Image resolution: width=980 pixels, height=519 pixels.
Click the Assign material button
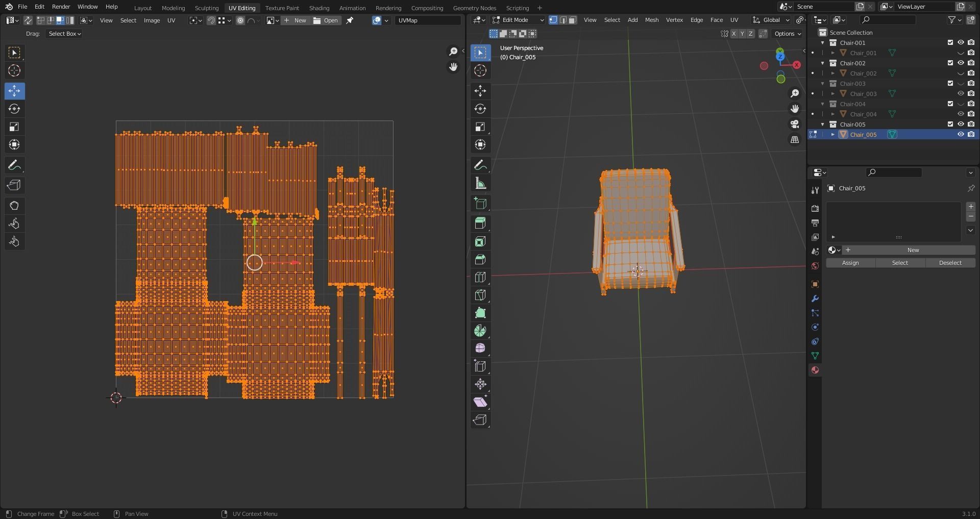click(850, 263)
